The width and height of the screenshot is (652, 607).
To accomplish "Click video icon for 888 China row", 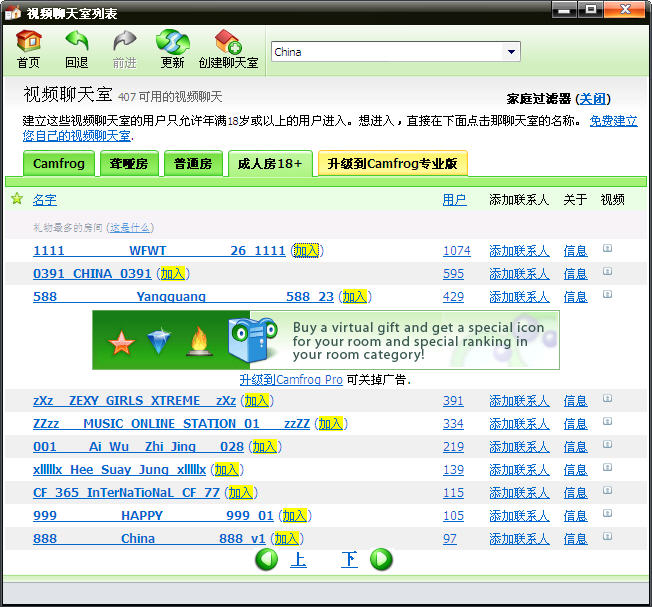I will click(x=607, y=536).
